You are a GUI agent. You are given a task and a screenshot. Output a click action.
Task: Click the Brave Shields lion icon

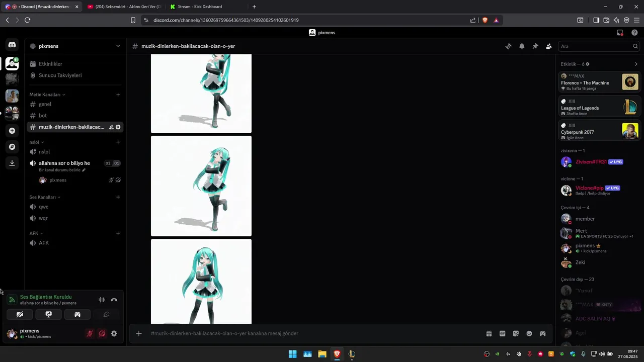(x=485, y=20)
